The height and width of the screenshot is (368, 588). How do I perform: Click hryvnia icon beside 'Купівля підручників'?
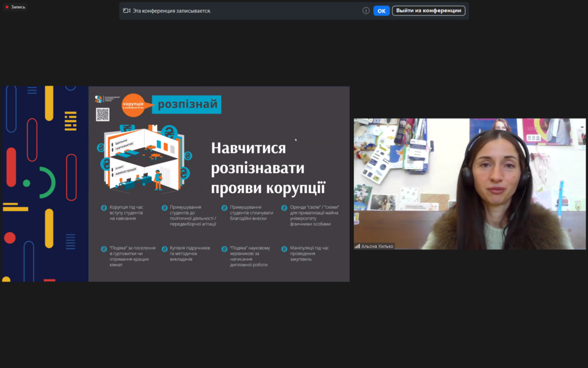164,249
